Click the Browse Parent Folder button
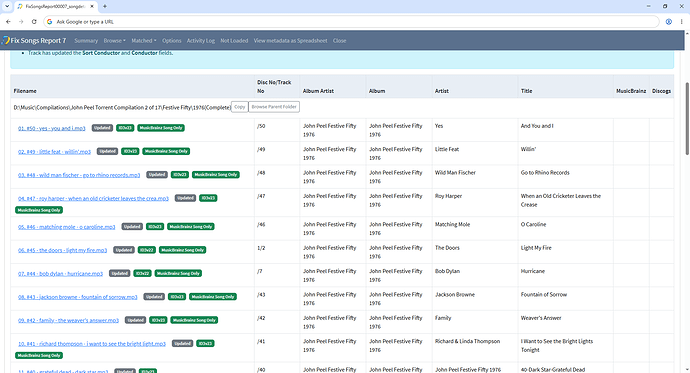The image size is (690, 373). (x=274, y=107)
